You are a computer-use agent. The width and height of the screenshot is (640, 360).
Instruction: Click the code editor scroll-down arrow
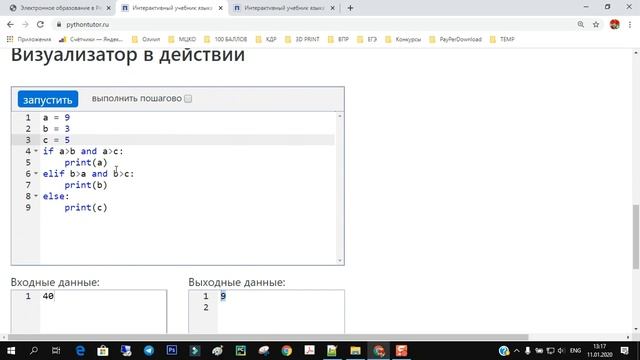tap(340, 260)
